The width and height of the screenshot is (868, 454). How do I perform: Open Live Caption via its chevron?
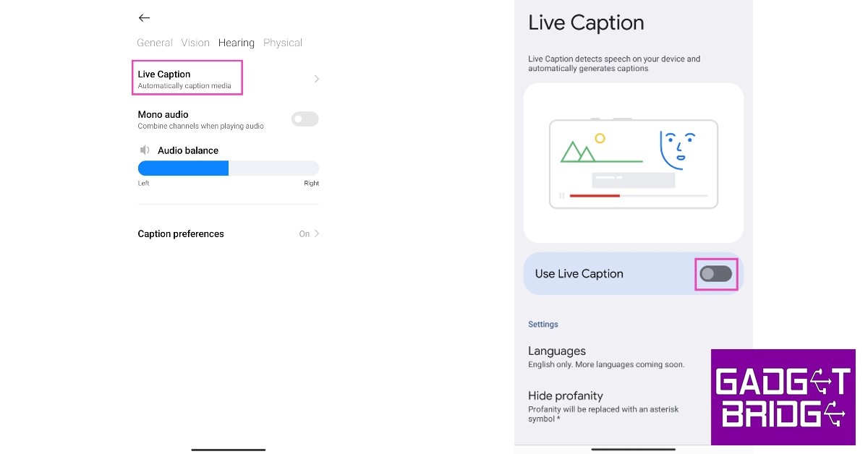point(316,79)
